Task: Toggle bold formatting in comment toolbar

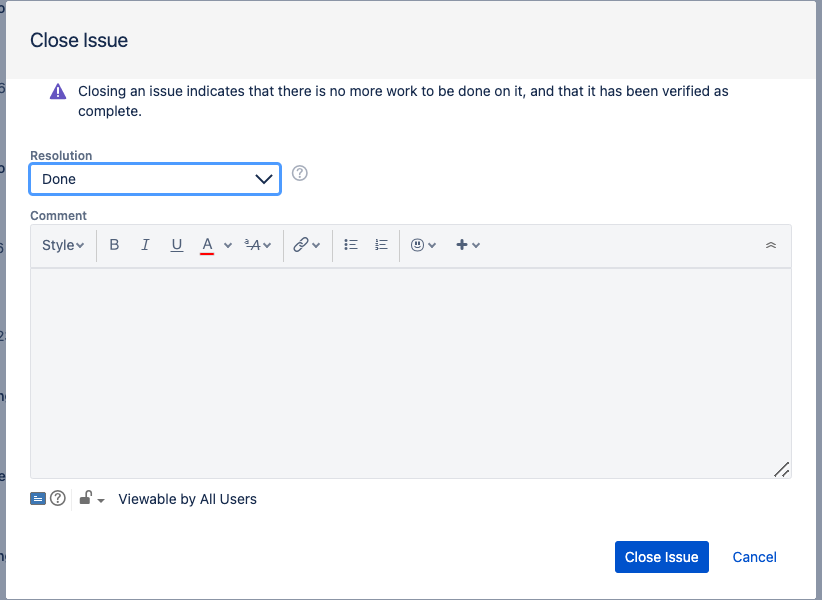Action: 114,245
